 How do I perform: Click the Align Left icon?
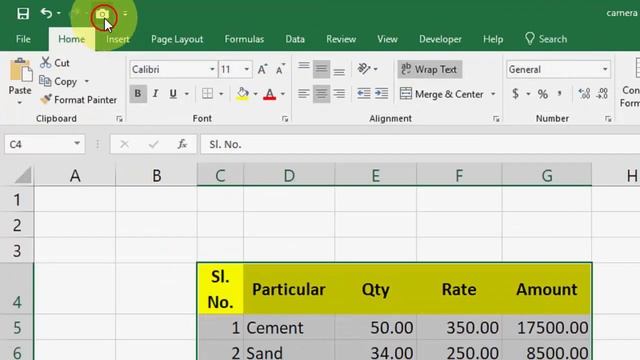tap(304, 94)
